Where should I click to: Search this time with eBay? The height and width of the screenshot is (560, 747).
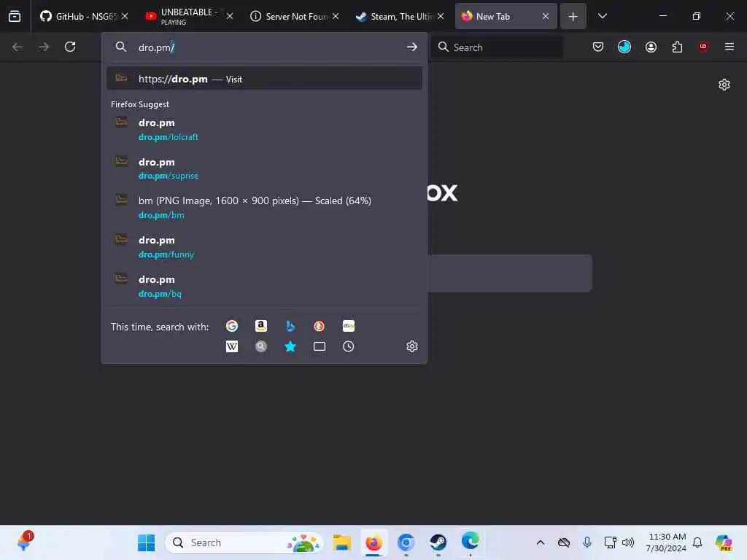(x=348, y=326)
